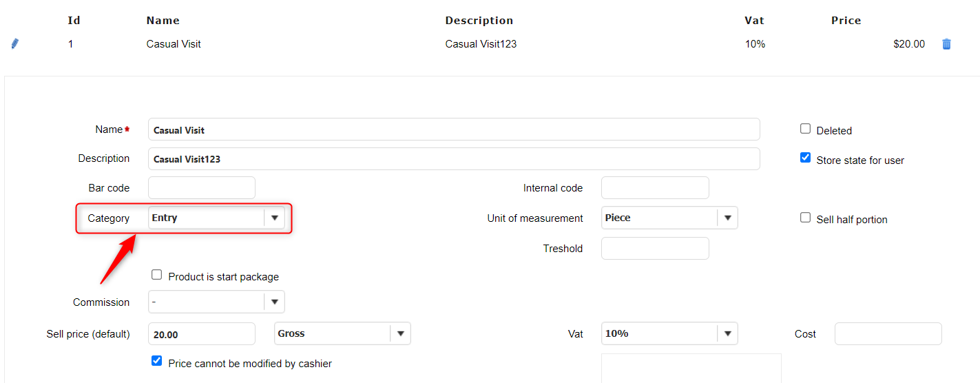
Task: Click the pencil edit icon for Casual Visit
Action: point(15,44)
